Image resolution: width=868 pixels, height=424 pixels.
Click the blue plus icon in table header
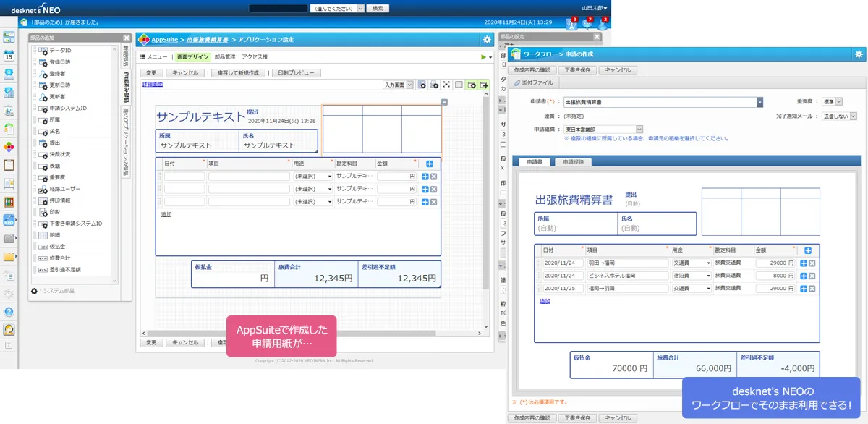429,164
